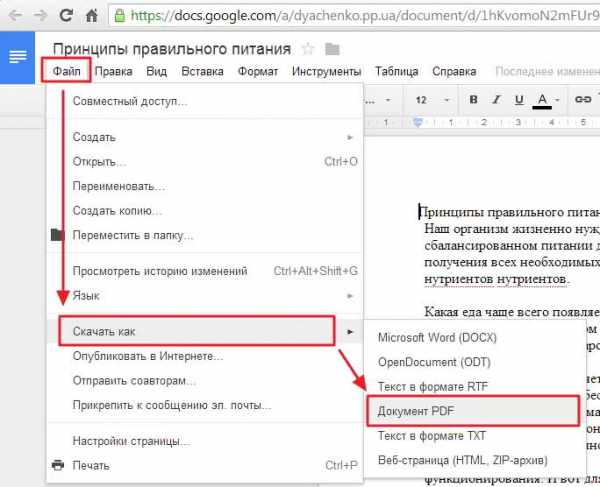Click the green padlock security icon
This screenshot has height=487, width=600.
coord(120,16)
